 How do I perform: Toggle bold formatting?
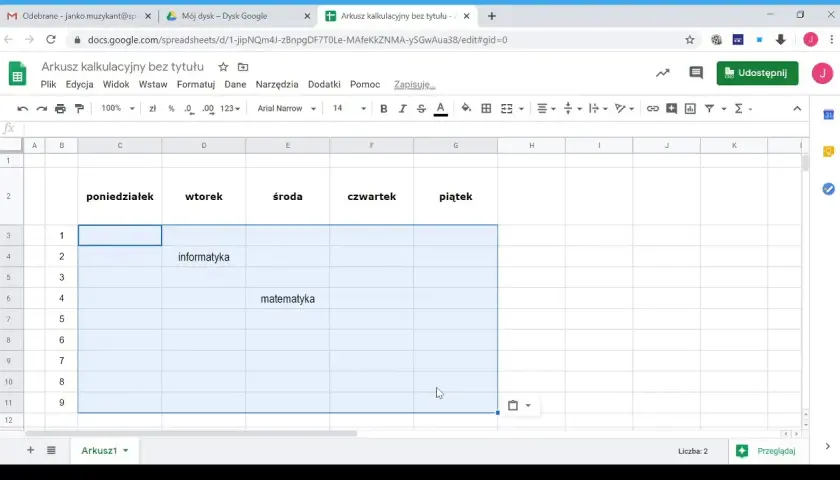click(384, 109)
